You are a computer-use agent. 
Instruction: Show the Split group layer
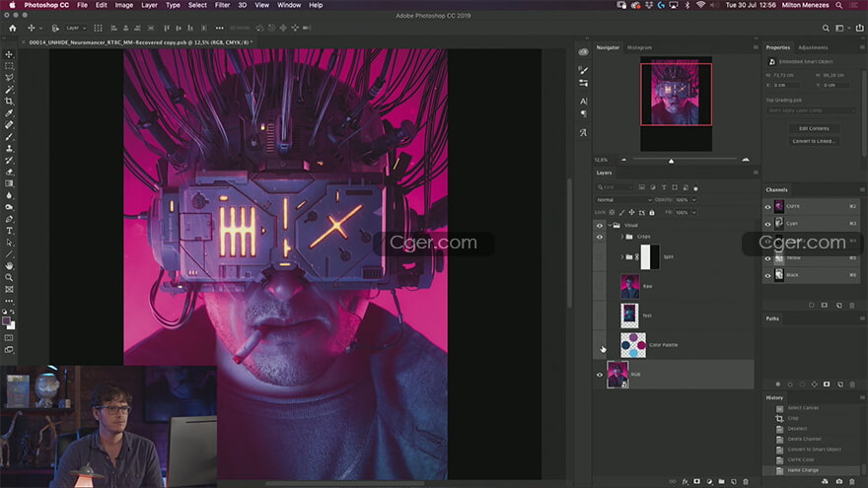600,257
